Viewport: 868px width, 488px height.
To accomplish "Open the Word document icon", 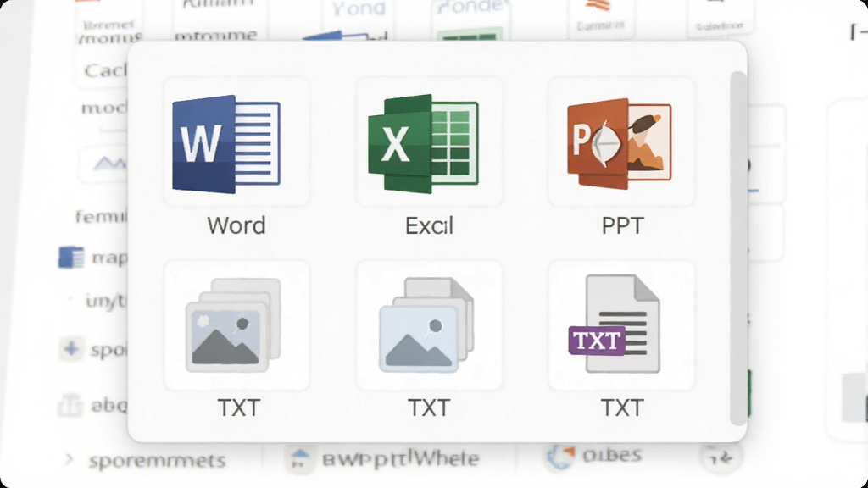I will (x=226, y=144).
